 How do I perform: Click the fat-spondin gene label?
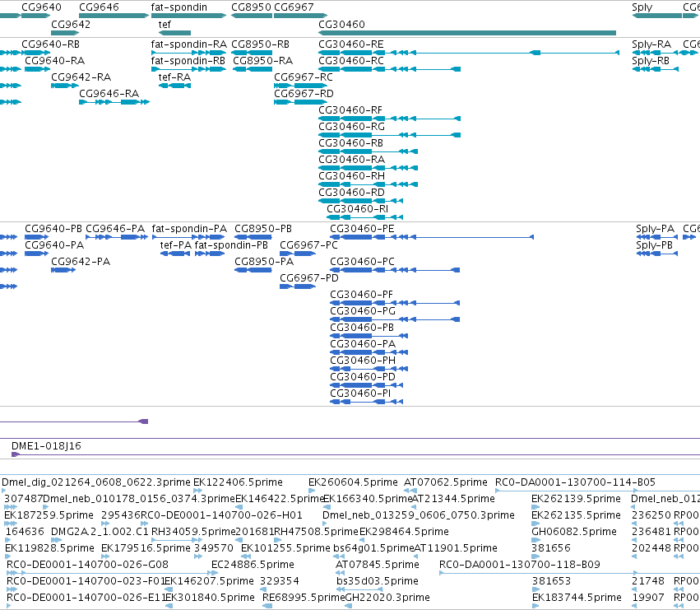coord(179,7)
